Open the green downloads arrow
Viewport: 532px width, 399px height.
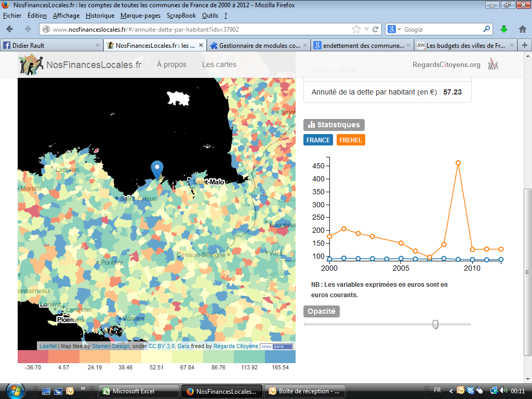[x=503, y=29]
